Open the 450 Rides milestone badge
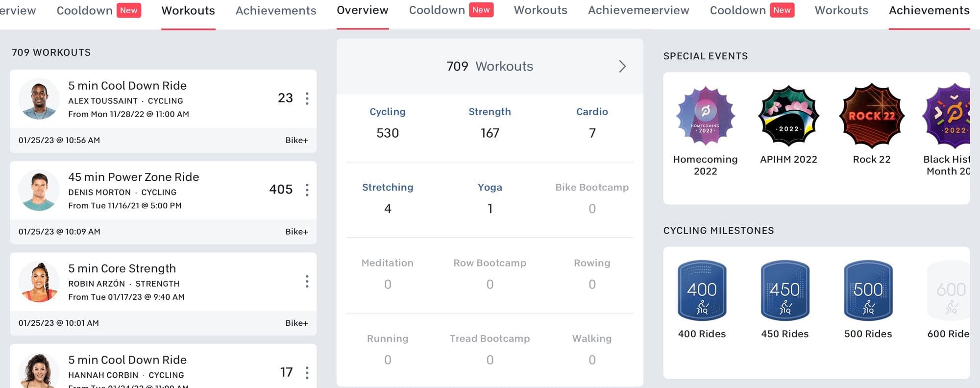980x388 pixels. click(x=784, y=291)
